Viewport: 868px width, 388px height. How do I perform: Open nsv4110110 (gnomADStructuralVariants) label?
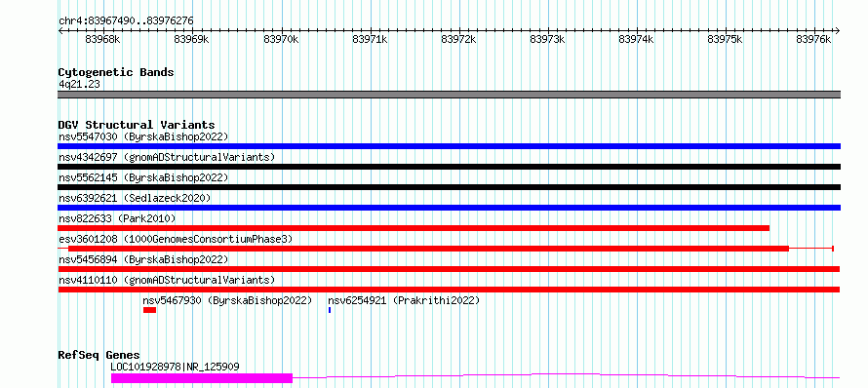tap(167, 280)
